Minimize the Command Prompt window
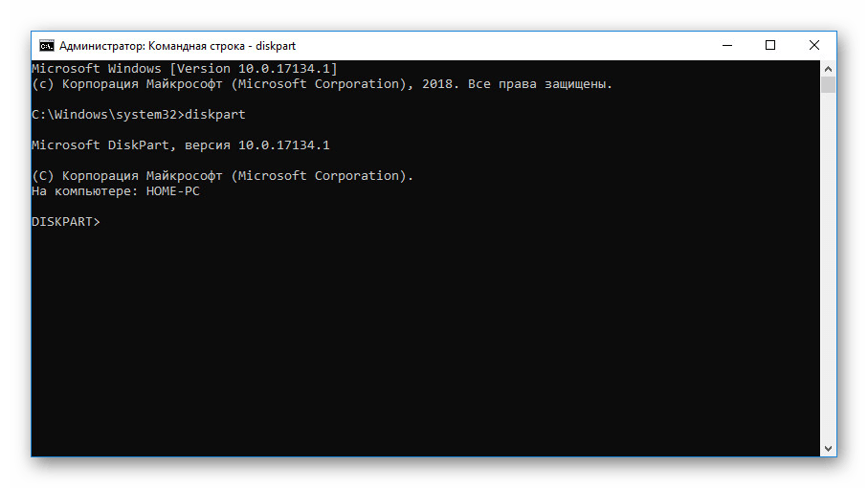The image size is (868, 488). tap(727, 45)
